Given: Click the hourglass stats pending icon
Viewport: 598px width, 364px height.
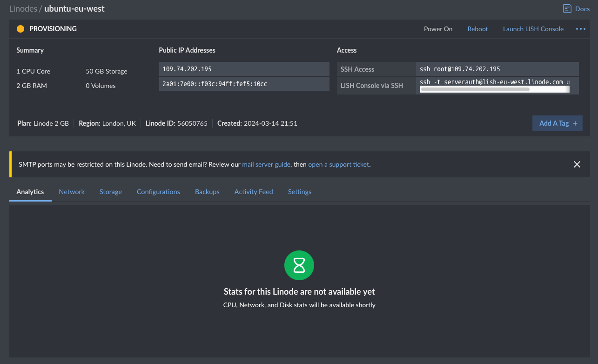Looking at the screenshot, I should click(x=299, y=265).
